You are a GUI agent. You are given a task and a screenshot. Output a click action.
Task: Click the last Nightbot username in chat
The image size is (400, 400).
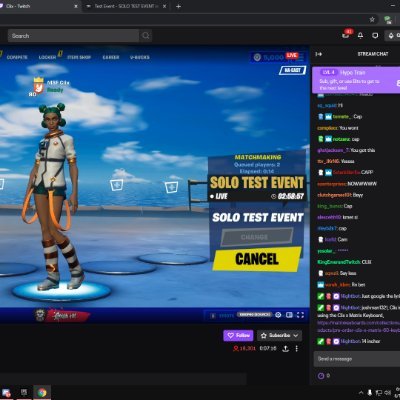[350, 341]
